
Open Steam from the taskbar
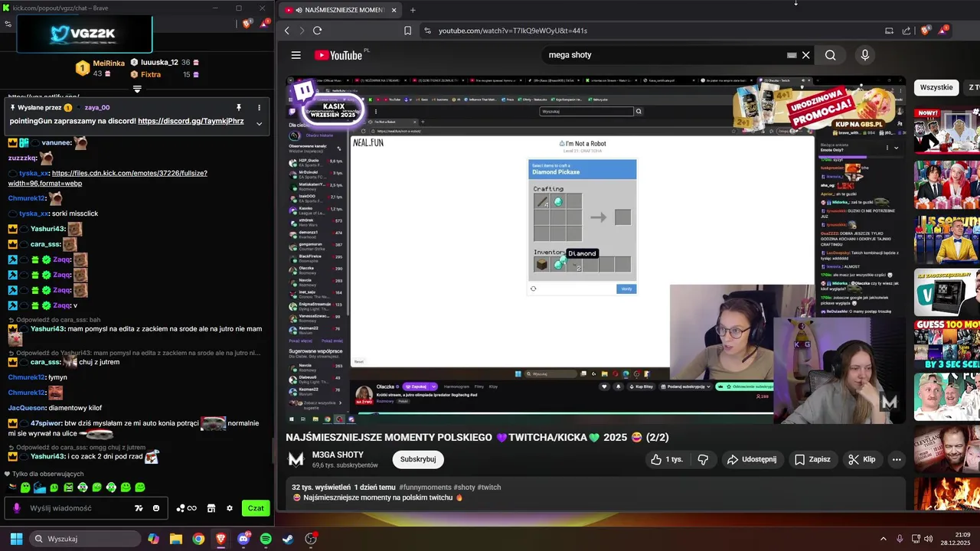(x=288, y=539)
